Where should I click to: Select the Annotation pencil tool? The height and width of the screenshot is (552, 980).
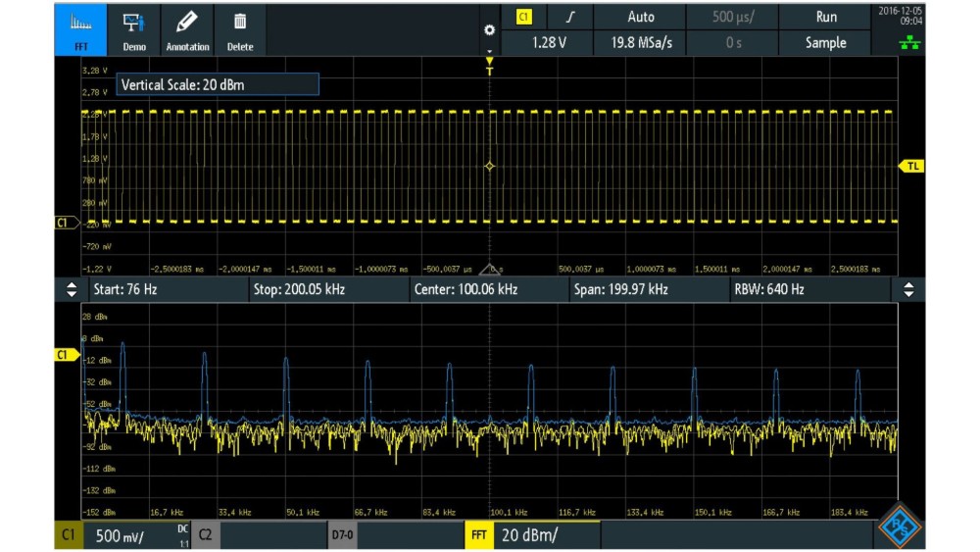click(187, 30)
